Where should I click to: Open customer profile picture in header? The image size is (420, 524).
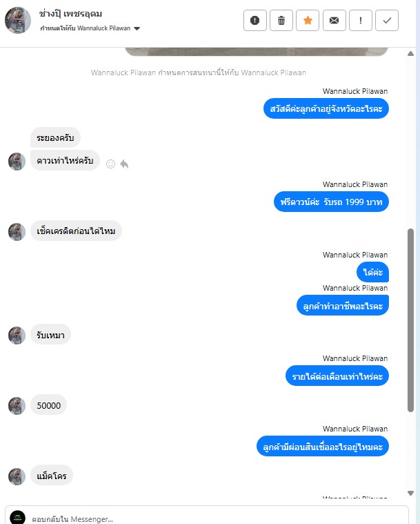click(x=18, y=21)
